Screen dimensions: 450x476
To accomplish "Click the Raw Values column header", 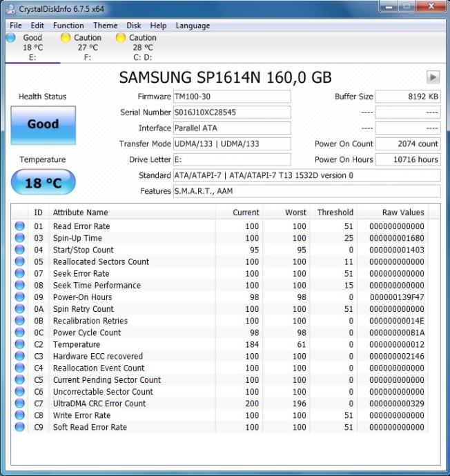I will coord(393,212).
